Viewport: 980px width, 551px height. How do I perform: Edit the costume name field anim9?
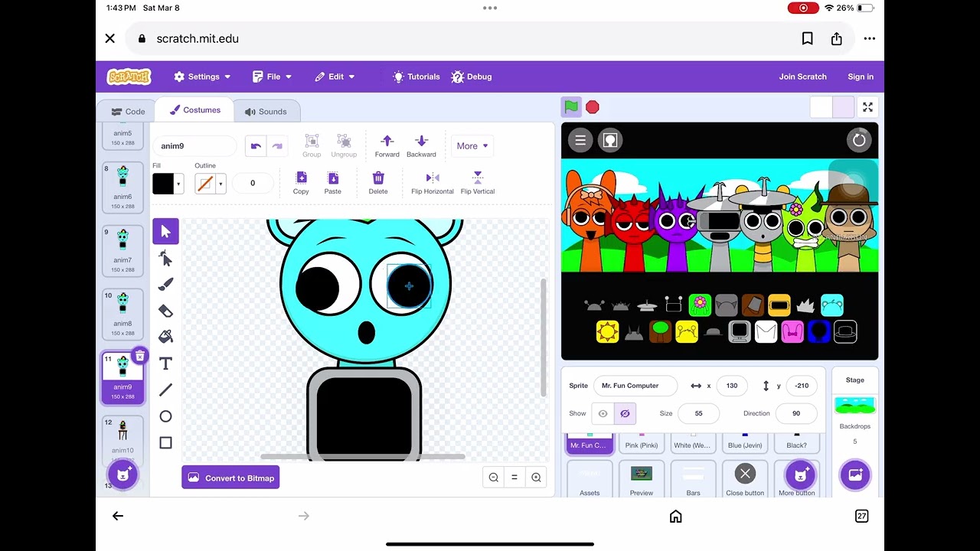tap(195, 146)
